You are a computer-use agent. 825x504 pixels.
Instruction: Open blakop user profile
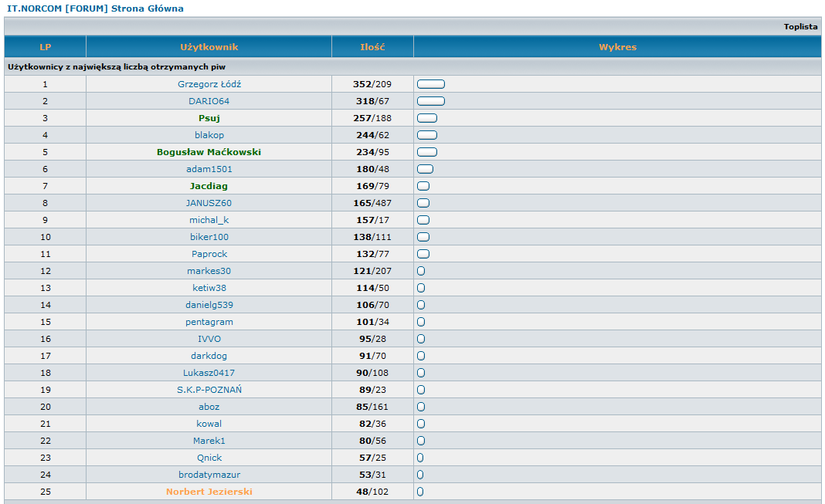tap(209, 135)
